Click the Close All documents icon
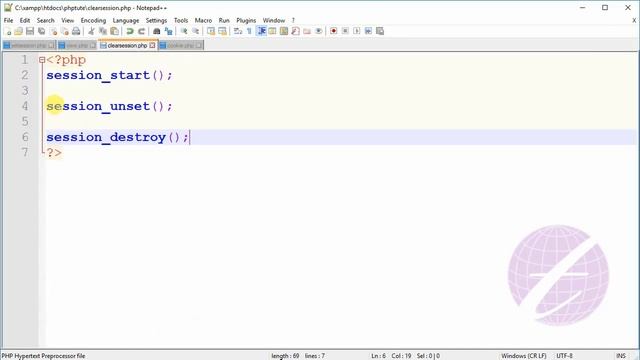Screen dimensions: 640x360 point(64,31)
